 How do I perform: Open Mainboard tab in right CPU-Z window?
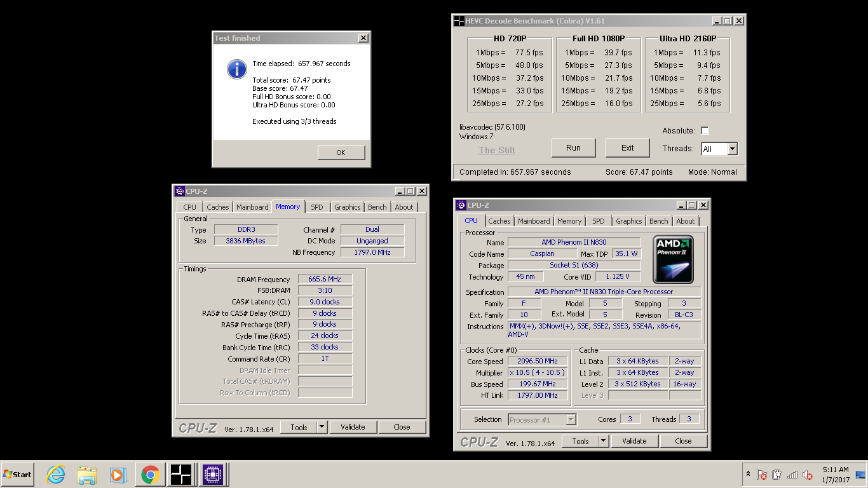click(x=534, y=221)
